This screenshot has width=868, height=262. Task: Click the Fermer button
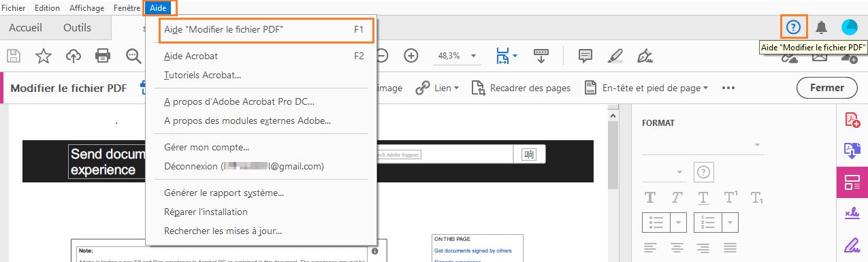[827, 88]
